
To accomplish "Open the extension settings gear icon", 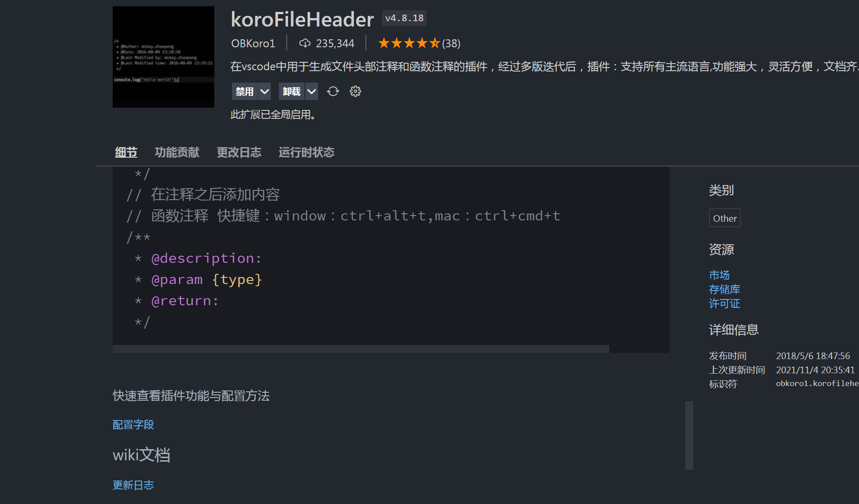I will pyautogui.click(x=355, y=91).
